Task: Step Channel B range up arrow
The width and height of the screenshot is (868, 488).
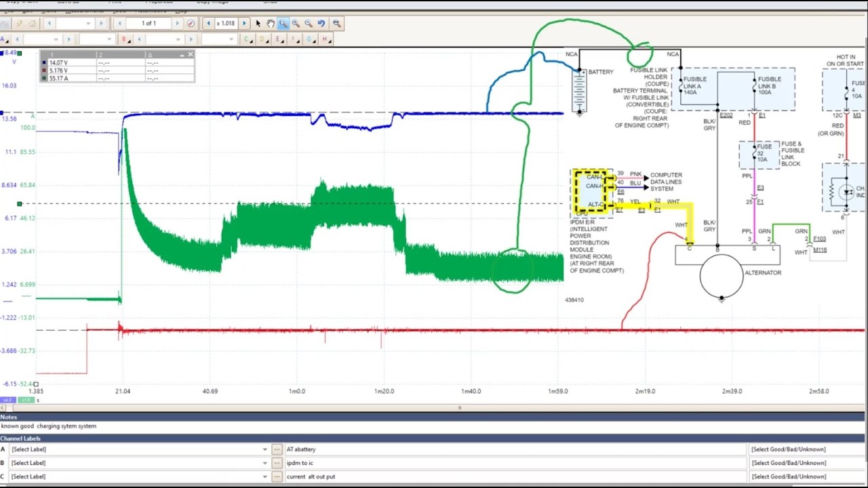Action: [x=191, y=39]
